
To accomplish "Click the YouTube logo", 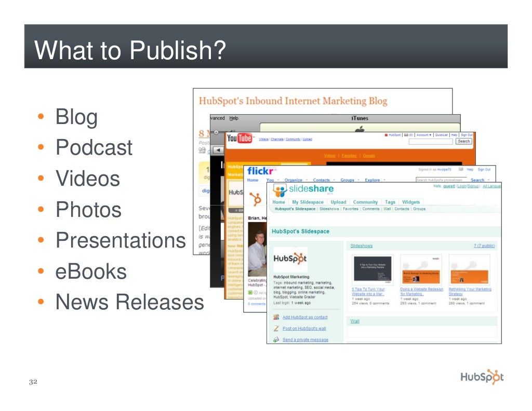I will [x=239, y=138].
